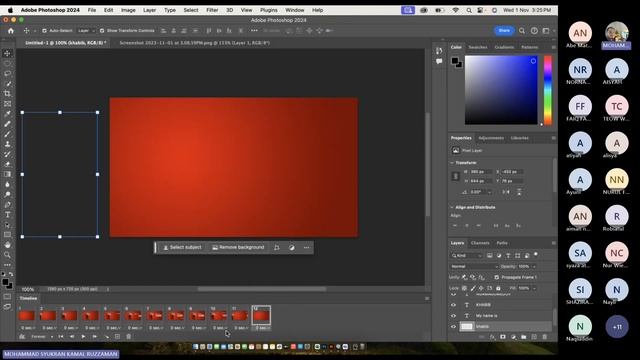Select frame 6 thumbnail in Timeline
Viewport: 640px width, 360px height.
point(133,316)
